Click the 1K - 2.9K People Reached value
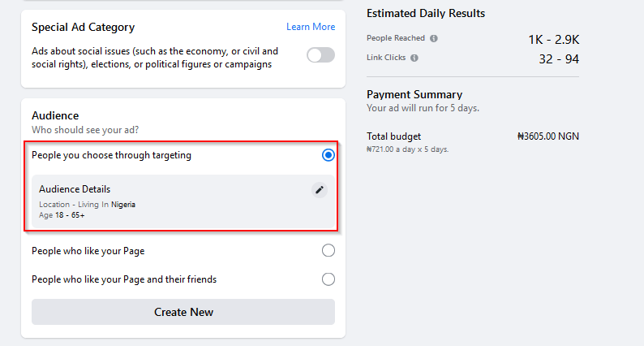Image resolution: width=644 pixels, height=346 pixels. point(554,39)
